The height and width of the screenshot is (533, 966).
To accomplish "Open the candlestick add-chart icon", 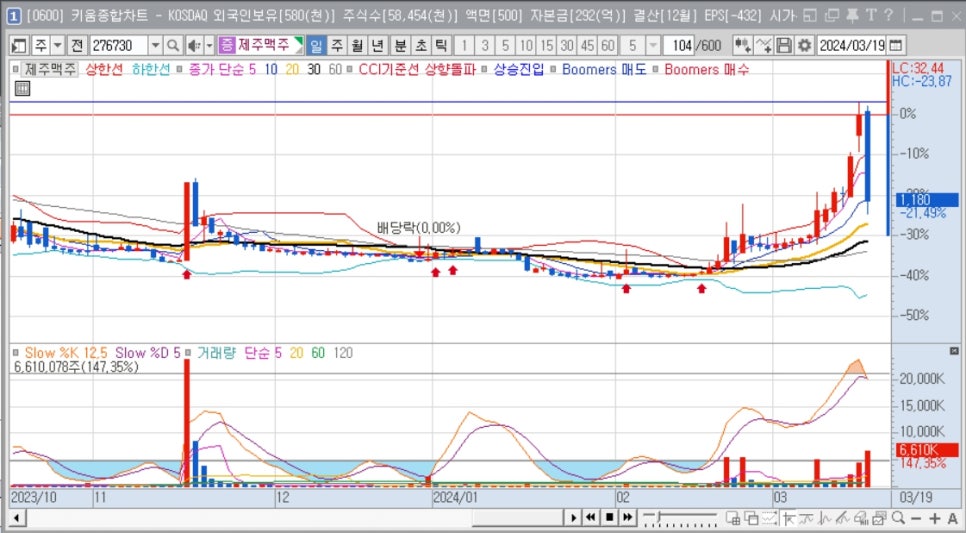I will click(x=742, y=45).
